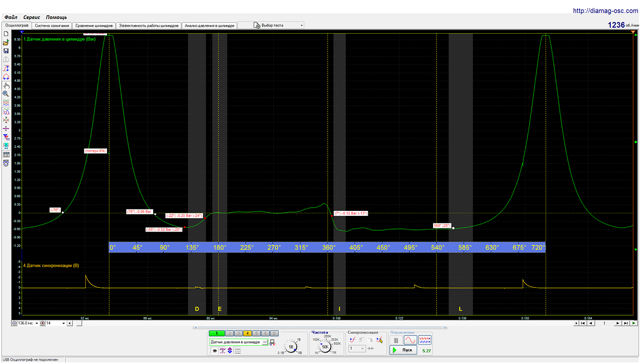Select the multi-wave recording mode
The height and width of the screenshot is (364, 643).
424,340
